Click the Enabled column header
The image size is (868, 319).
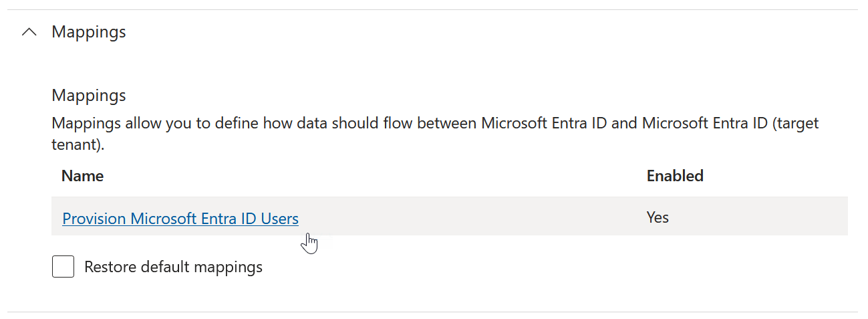tap(675, 176)
